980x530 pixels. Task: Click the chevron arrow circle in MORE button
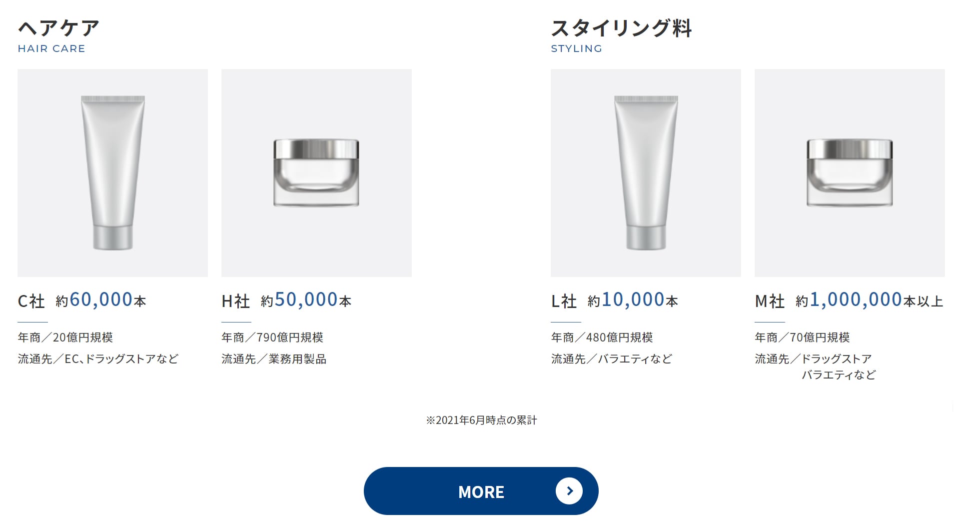[x=569, y=491]
